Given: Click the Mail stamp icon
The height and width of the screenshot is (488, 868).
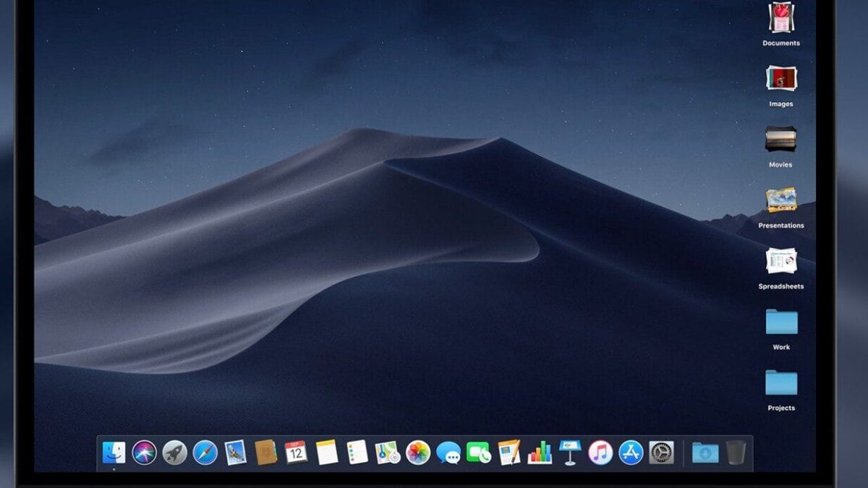Looking at the screenshot, I should click(235, 453).
